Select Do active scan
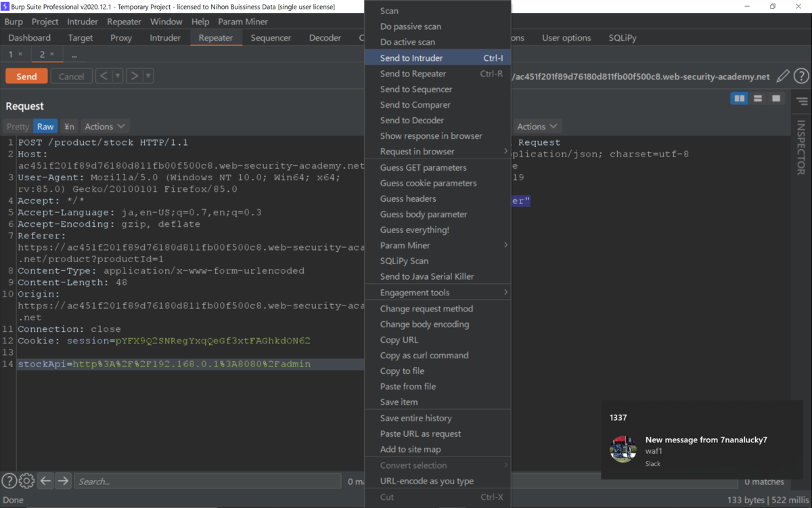Image resolution: width=812 pixels, height=508 pixels. [x=437, y=42]
